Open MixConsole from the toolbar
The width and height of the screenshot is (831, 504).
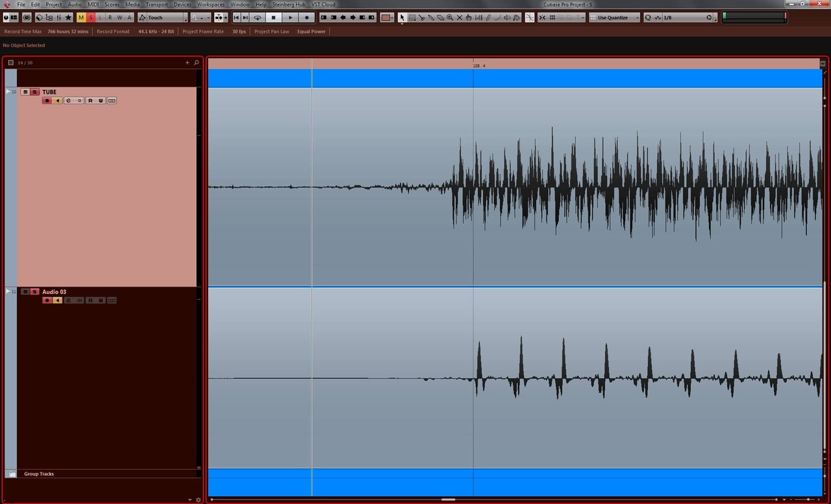pyautogui.click(x=58, y=18)
